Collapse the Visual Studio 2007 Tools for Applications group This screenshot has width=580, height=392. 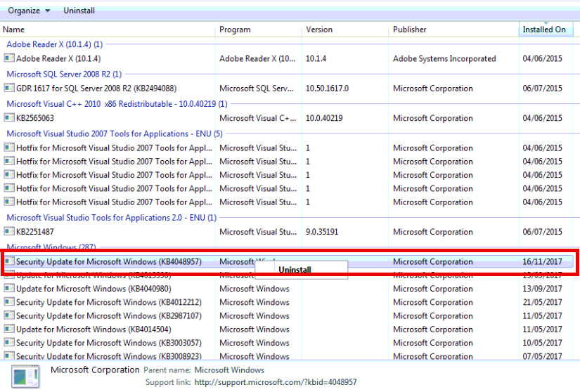click(115, 133)
